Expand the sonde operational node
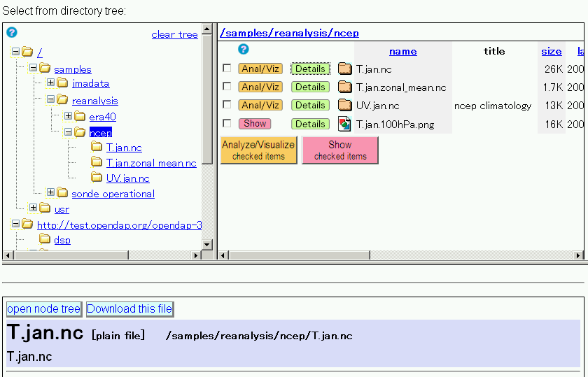 coord(50,192)
